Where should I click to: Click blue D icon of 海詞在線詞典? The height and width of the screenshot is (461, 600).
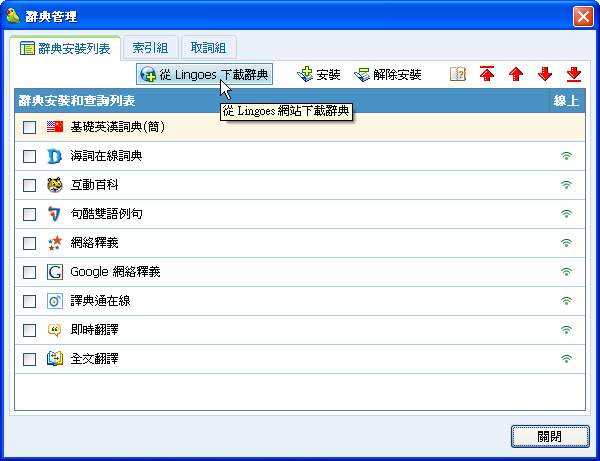(x=54, y=156)
